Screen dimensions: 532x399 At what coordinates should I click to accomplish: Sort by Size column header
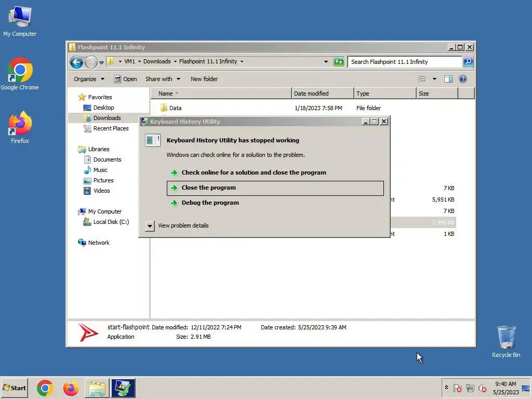pos(437,94)
